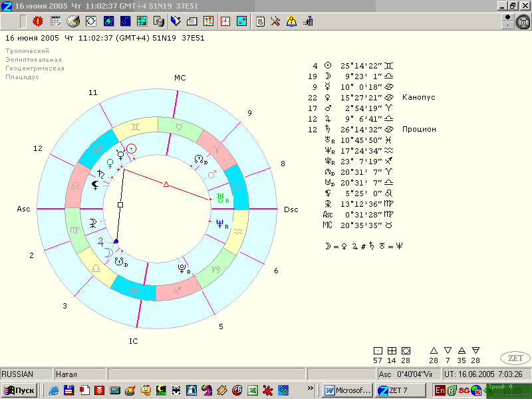Click the Moon position row 9°23' 1"
Image resolution: width=532 pixels, height=399 pixels.
tap(351, 76)
